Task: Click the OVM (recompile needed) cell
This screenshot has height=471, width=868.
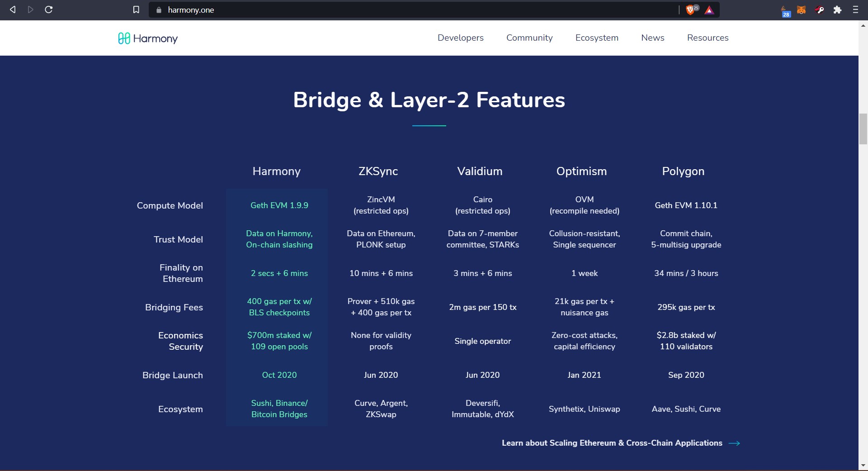Action: [x=585, y=205]
